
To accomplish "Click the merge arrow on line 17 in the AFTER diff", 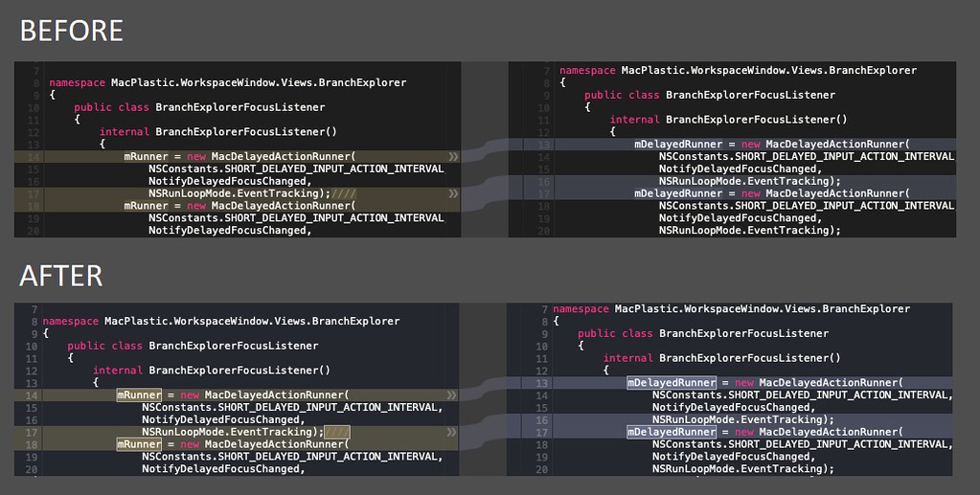I will (x=453, y=433).
